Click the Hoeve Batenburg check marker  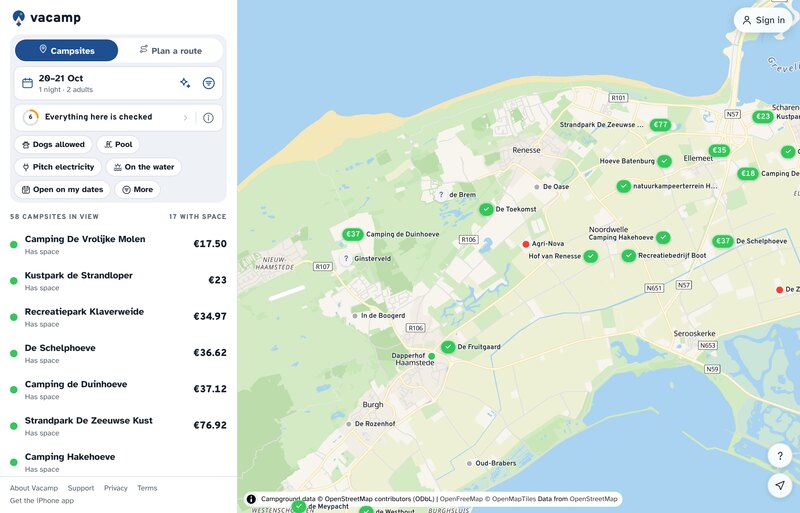(x=664, y=161)
